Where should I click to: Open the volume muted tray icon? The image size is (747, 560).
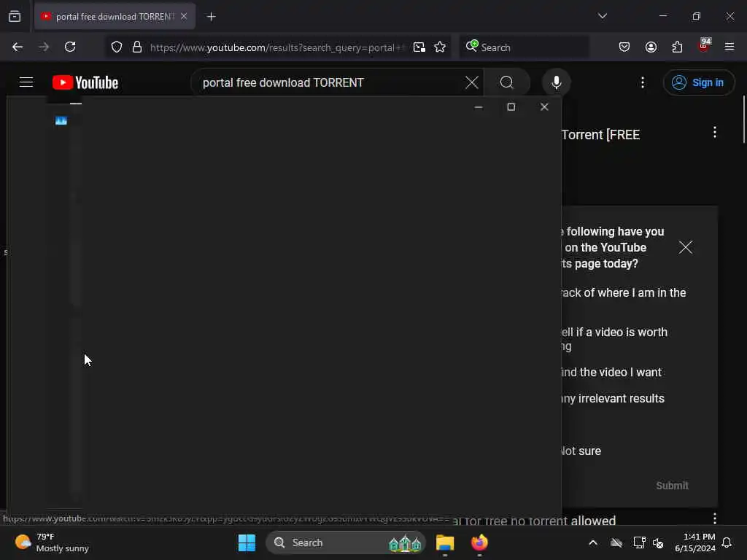pyautogui.click(x=659, y=542)
